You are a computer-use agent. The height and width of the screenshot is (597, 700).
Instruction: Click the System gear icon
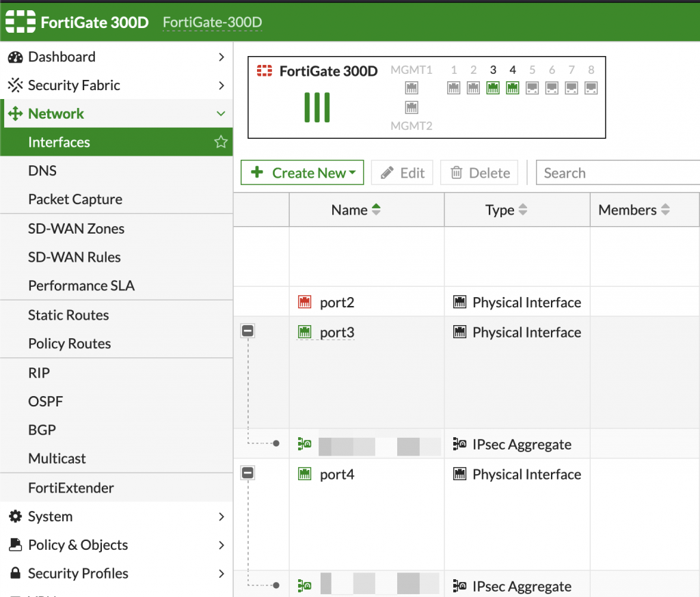[x=15, y=516]
